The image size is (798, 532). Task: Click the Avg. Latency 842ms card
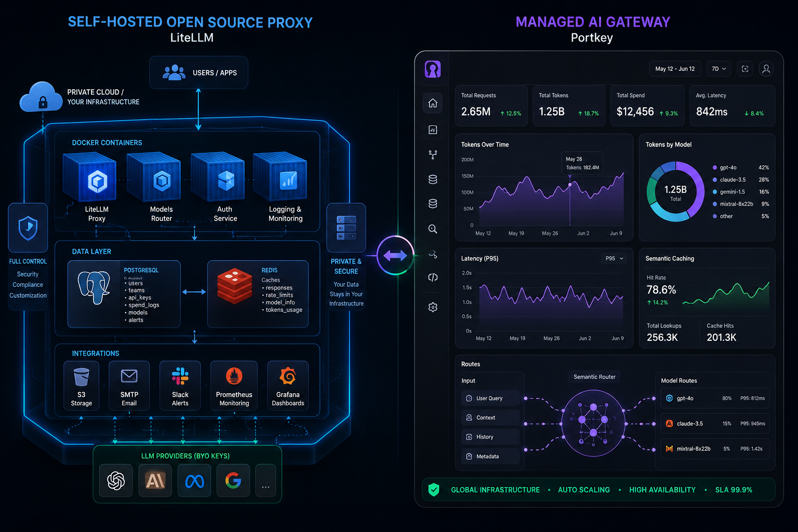(x=732, y=105)
